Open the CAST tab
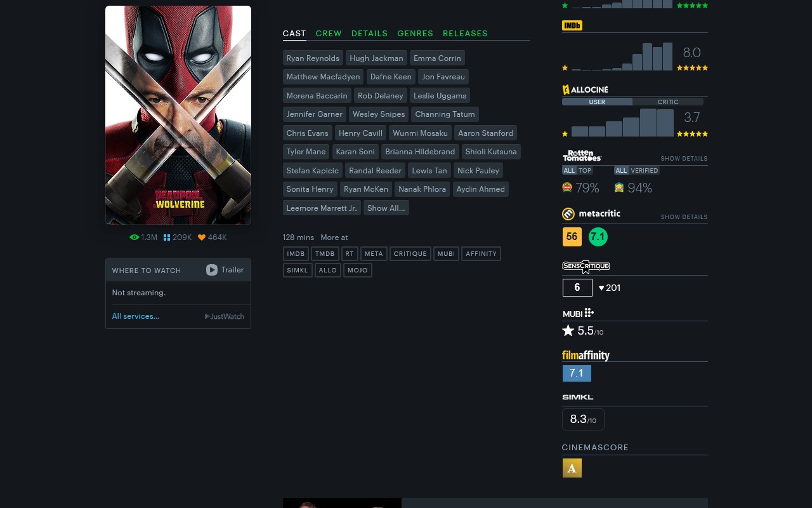The image size is (812, 508). tap(294, 33)
